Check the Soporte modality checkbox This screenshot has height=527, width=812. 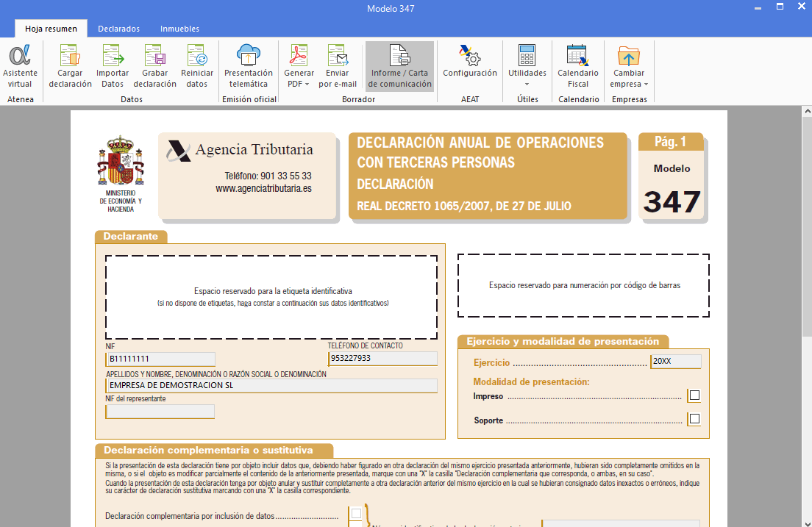pyautogui.click(x=694, y=419)
